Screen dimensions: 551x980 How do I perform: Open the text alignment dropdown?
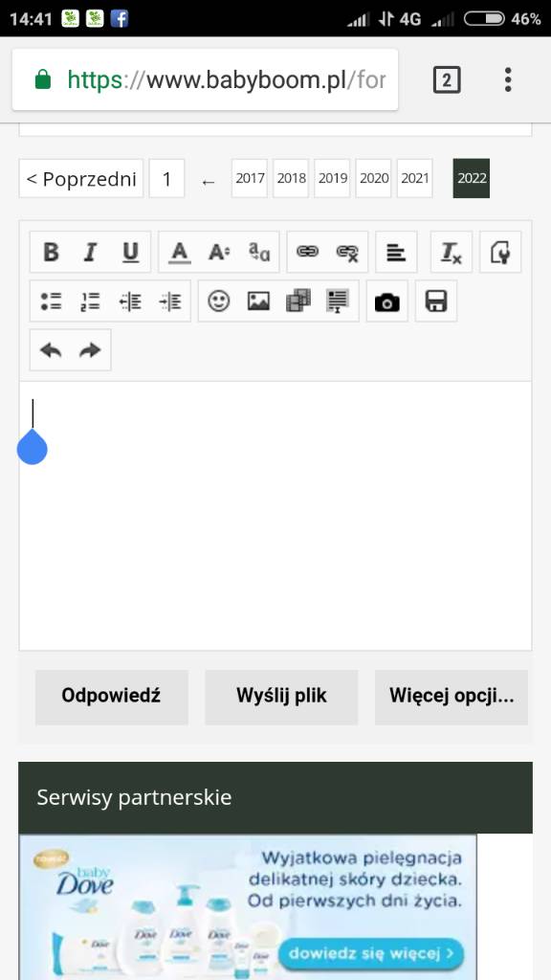396,253
